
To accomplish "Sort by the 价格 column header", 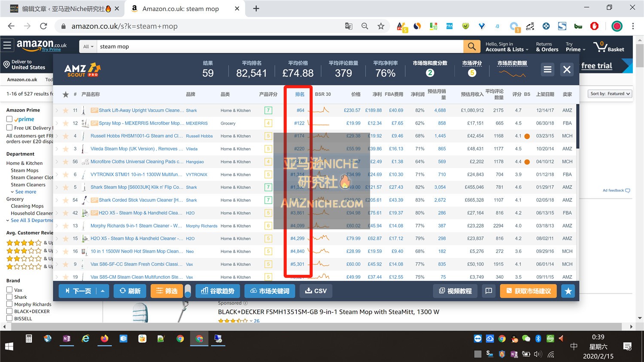I will 356,94.
